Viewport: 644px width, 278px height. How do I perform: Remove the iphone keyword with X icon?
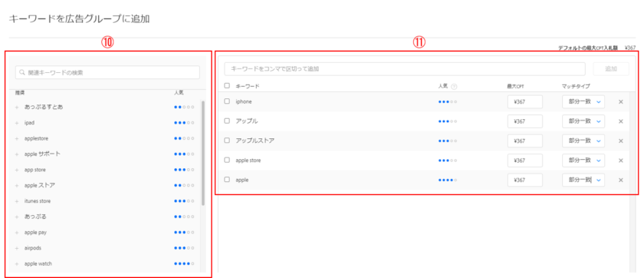[620, 101]
